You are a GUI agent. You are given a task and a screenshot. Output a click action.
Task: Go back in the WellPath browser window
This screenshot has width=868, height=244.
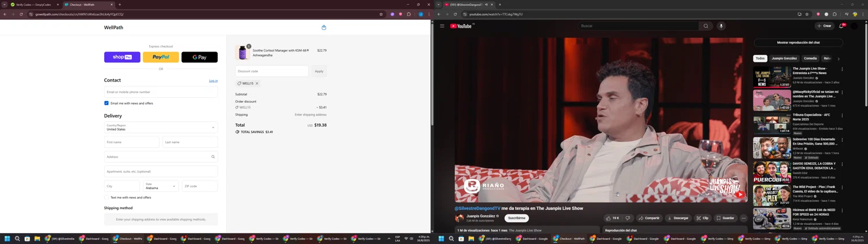pyautogui.click(x=5, y=14)
